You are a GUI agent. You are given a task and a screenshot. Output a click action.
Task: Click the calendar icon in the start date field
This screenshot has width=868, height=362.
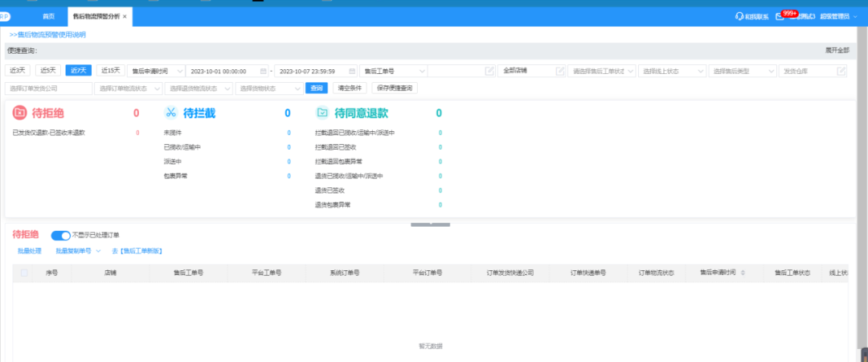[263, 72]
